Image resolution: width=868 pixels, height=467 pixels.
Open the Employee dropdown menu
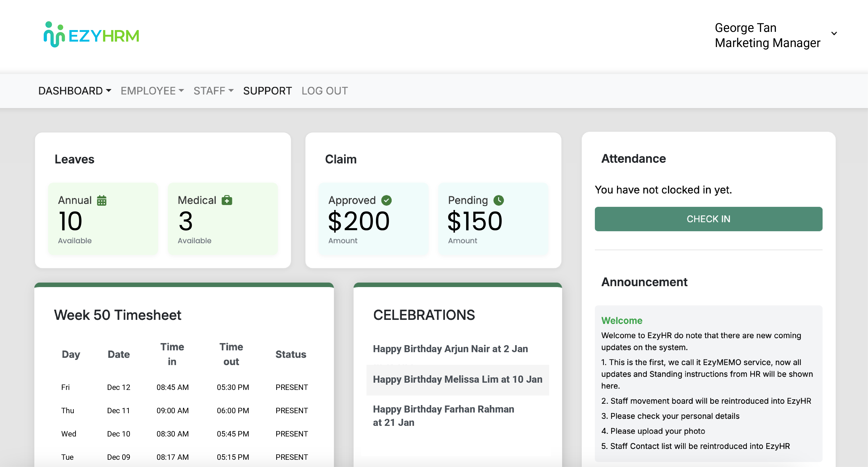pyautogui.click(x=152, y=91)
